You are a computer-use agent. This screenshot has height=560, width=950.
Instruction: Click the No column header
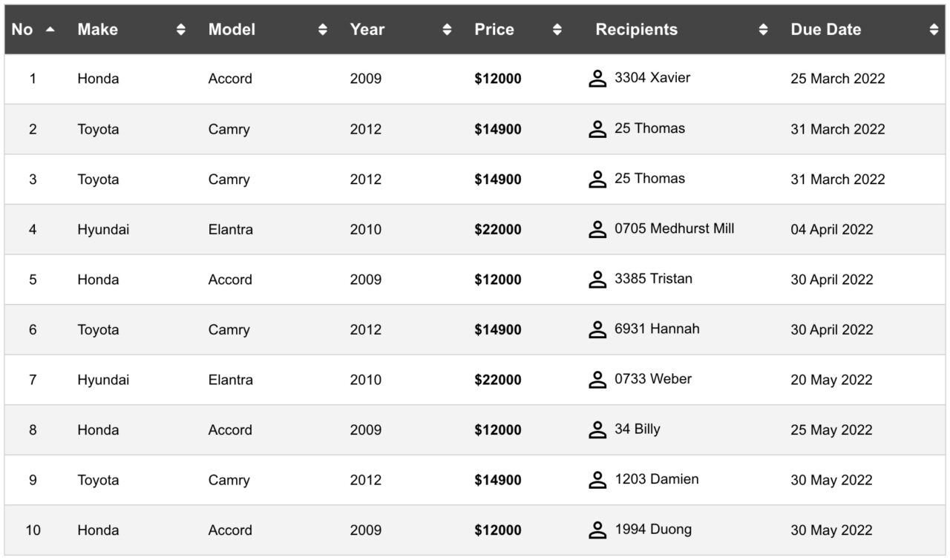click(33, 30)
